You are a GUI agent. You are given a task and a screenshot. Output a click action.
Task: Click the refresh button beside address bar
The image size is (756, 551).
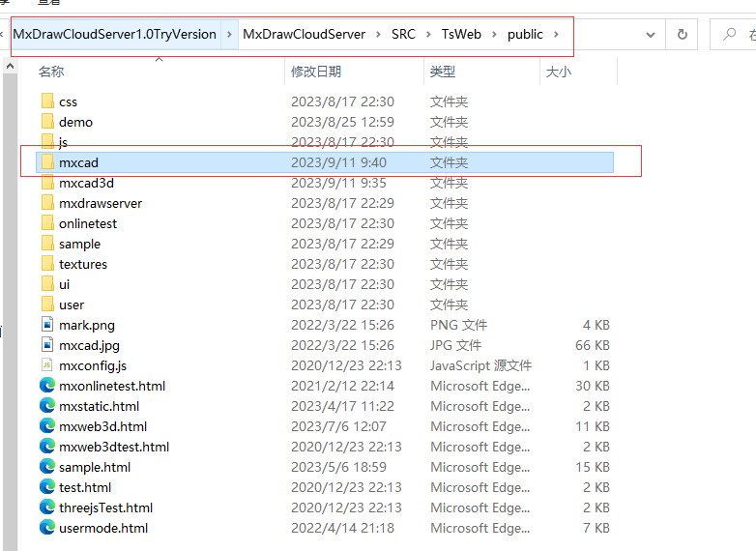(x=683, y=35)
